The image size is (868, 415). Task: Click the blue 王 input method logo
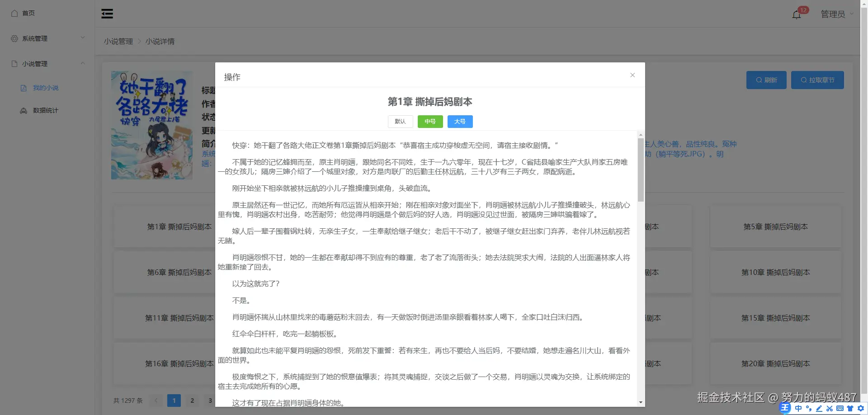pyautogui.click(x=785, y=408)
